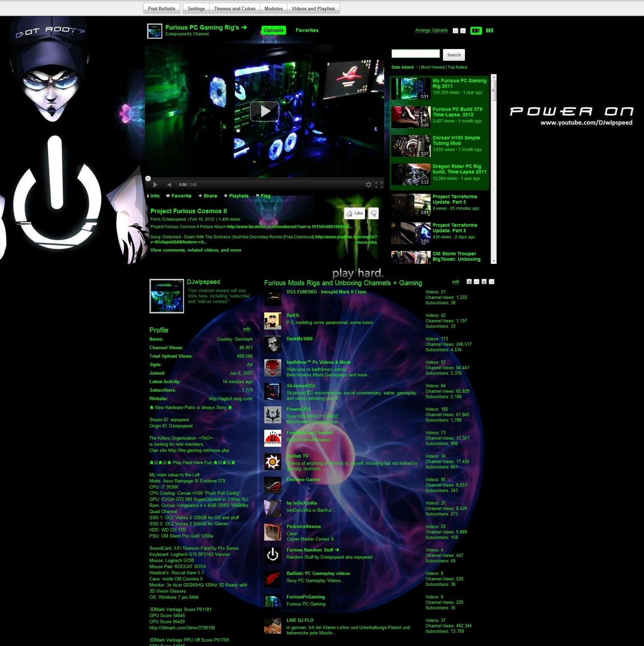Viewport: 644px width, 646px height.
Task: Switch to the Favorites tab
Action: [x=307, y=30]
